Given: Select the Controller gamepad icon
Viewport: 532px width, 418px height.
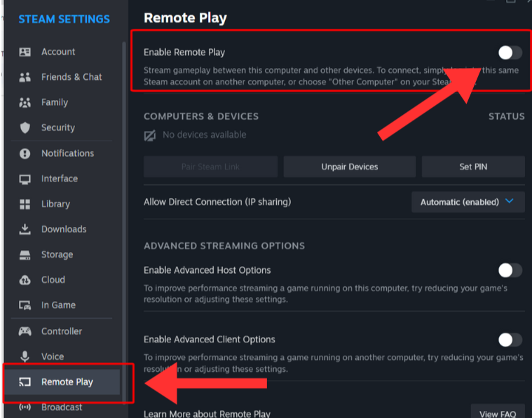Looking at the screenshot, I should (x=25, y=331).
